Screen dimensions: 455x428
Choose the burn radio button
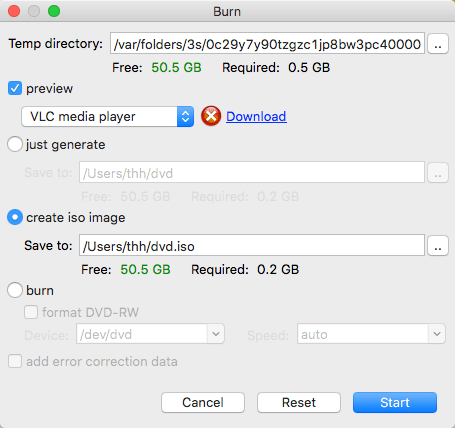click(15, 290)
